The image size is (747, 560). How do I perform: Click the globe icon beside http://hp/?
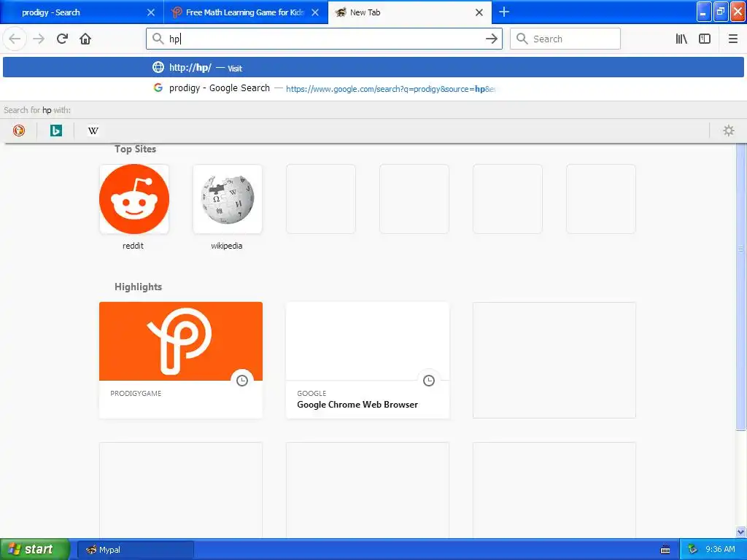point(158,67)
